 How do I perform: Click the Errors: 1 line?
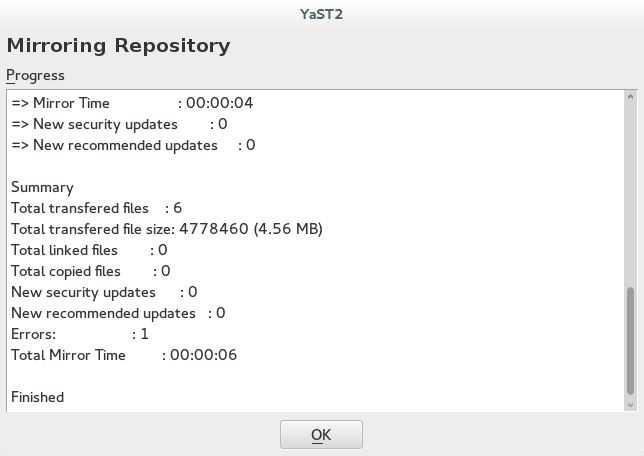(x=80, y=334)
